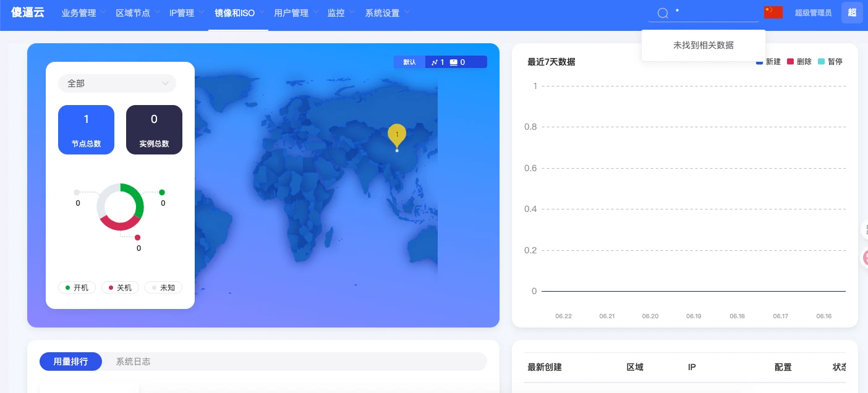Expand the 系统设置 menu
868x393 pixels.
(x=387, y=13)
